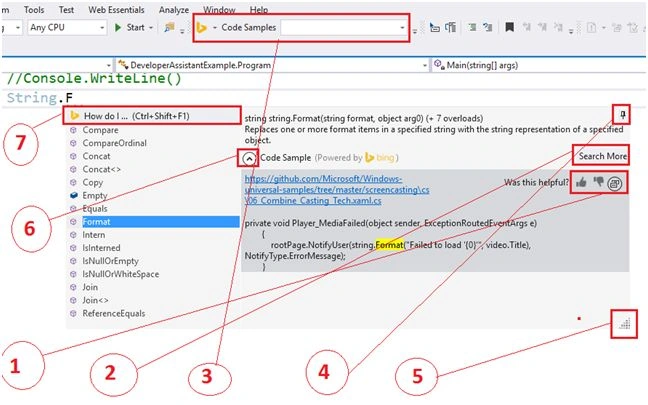The height and width of the screenshot is (405, 648).
Task: Click the Search More button
Action: tap(603, 156)
